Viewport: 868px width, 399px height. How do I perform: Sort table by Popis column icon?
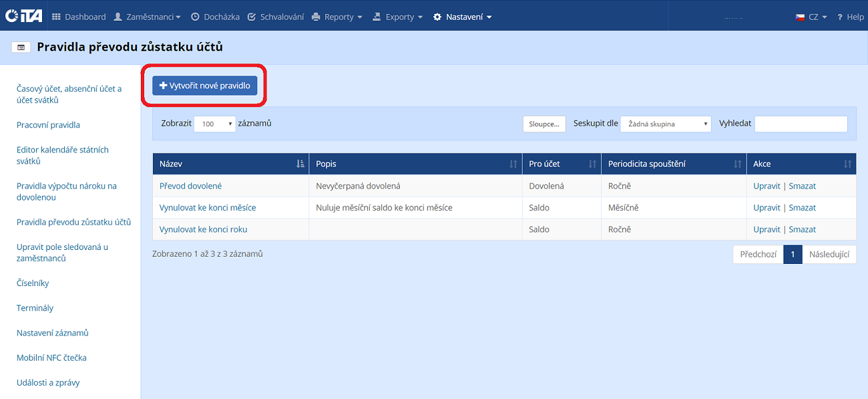[513, 164]
